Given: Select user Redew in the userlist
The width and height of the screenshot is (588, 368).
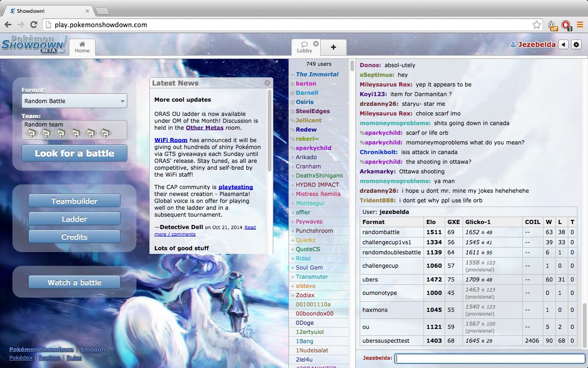Looking at the screenshot, I should coord(319,129).
